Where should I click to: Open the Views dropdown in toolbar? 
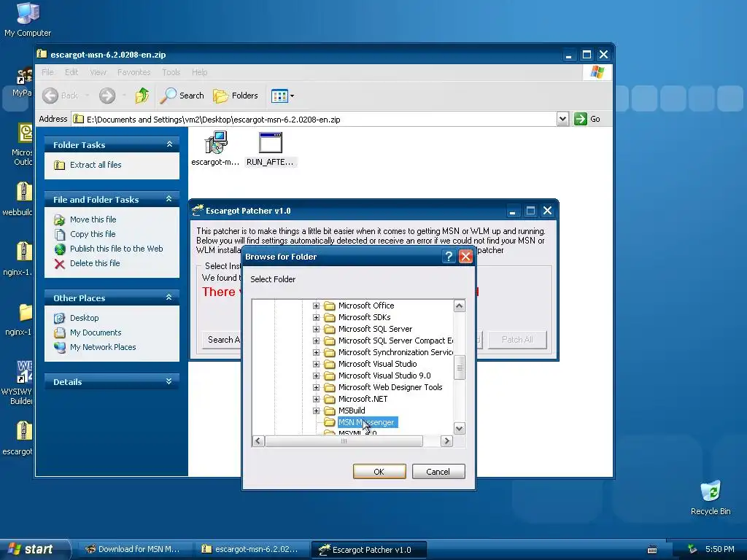[x=282, y=96]
